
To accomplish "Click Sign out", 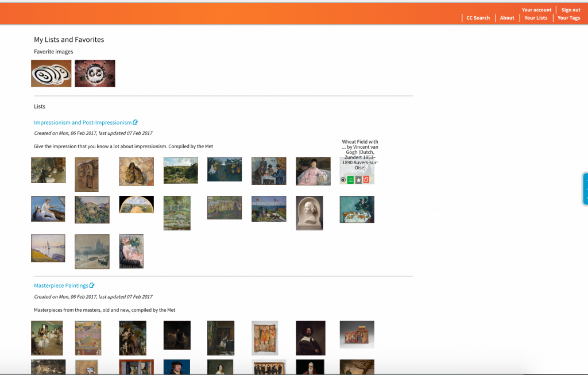I will (x=570, y=9).
